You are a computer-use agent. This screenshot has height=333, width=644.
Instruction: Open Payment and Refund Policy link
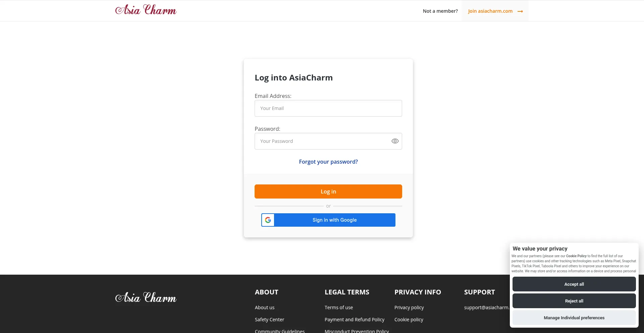pos(355,320)
